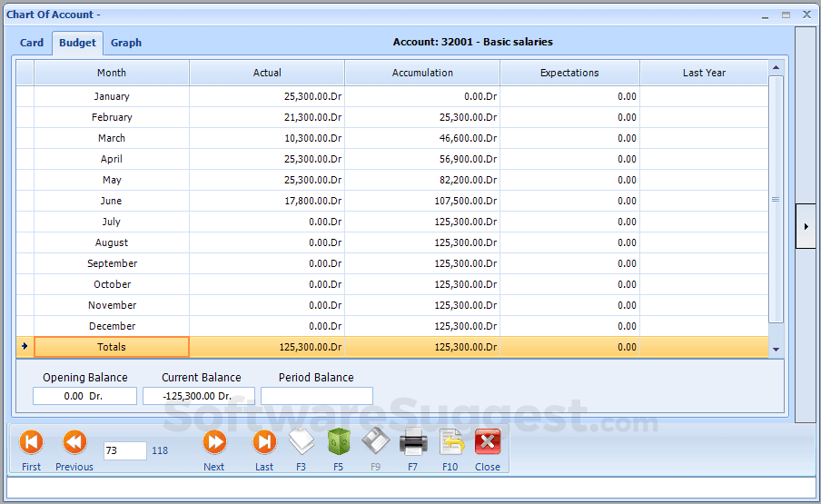Screen dimensions: 821x504
Task: Sort by the Expectations column header
Action: 569,73
